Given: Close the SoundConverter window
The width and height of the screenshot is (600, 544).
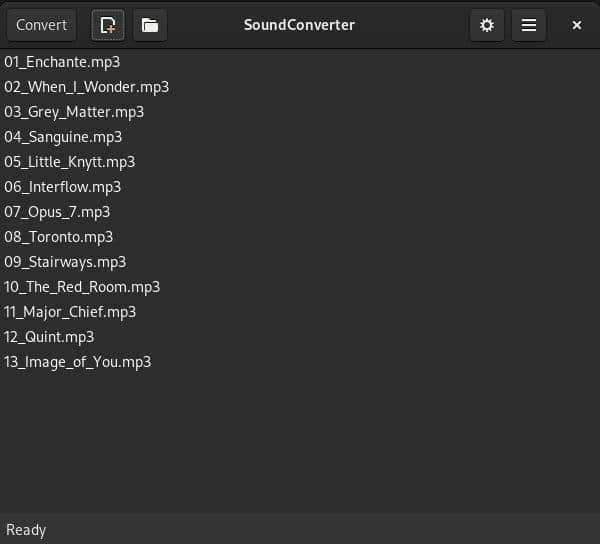Looking at the screenshot, I should click(x=577, y=25).
